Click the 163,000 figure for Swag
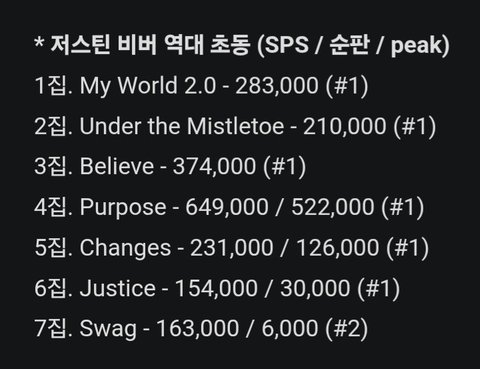The image size is (480, 369). tap(197, 329)
